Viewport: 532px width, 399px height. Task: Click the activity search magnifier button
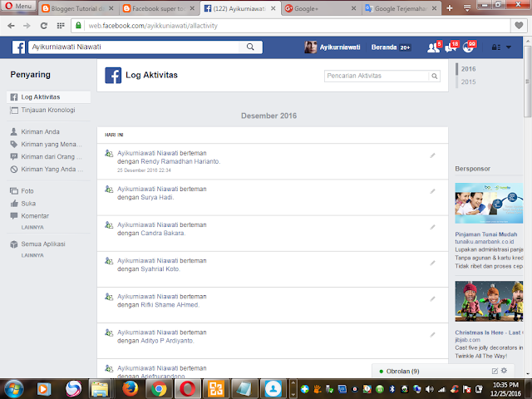[x=434, y=76]
